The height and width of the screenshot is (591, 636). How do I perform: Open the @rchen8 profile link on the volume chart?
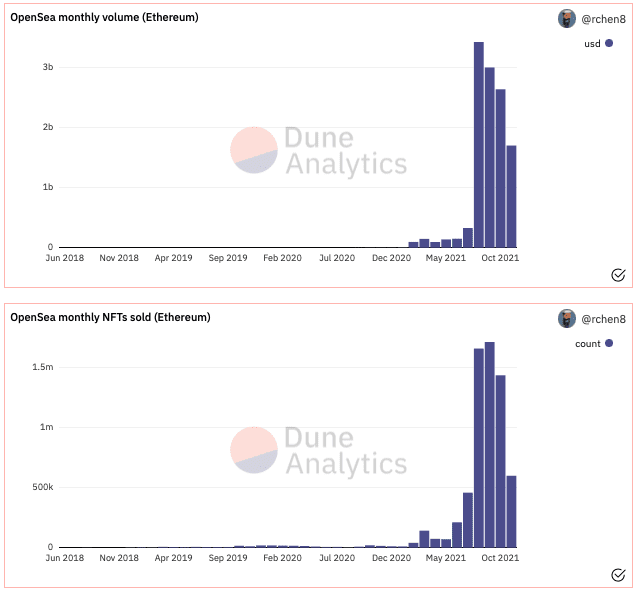(x=603, y=19)
